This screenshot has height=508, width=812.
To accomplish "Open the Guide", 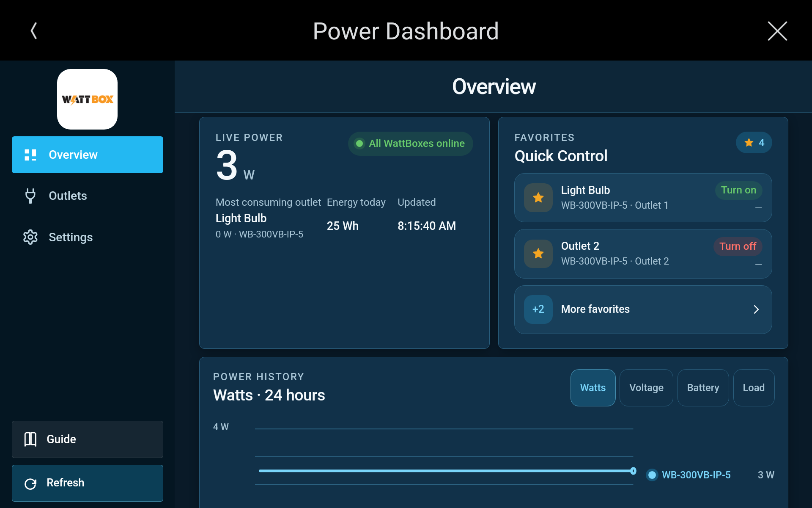I will (88, 439).
